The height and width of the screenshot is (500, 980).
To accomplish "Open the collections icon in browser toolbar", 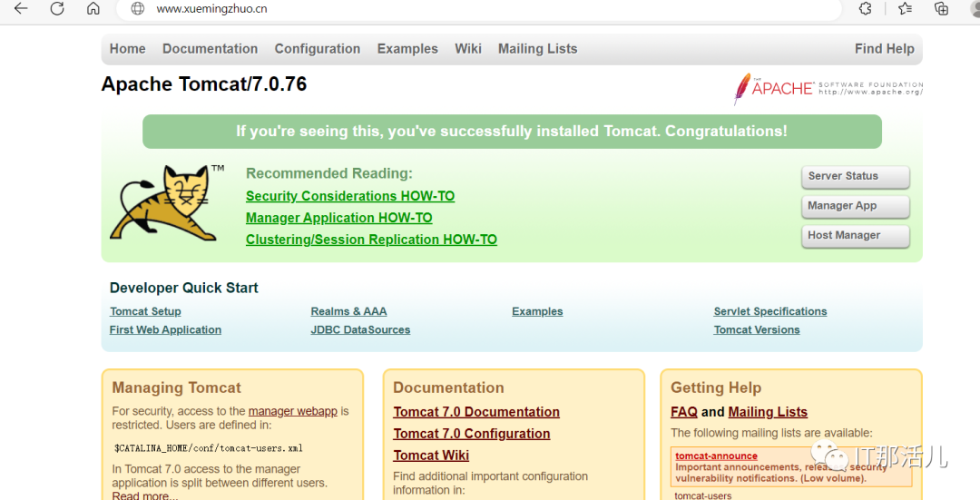I will 941,8.
